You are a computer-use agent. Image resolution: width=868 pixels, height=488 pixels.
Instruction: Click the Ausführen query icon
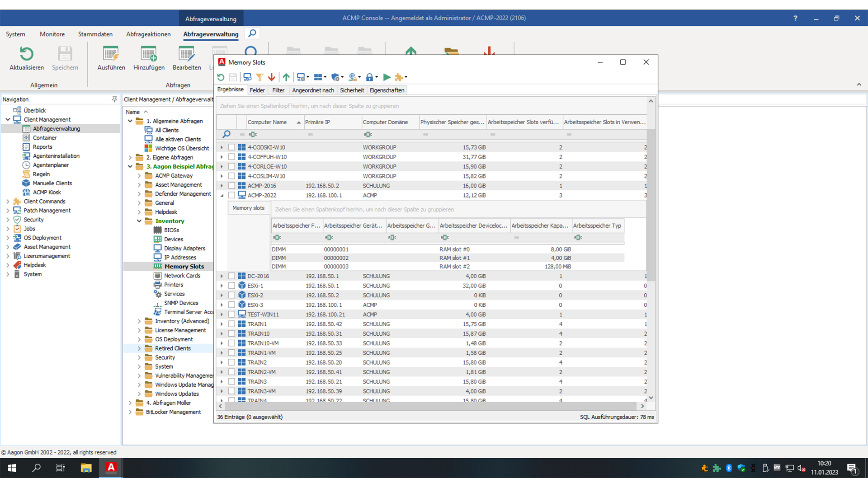point(111,54)
